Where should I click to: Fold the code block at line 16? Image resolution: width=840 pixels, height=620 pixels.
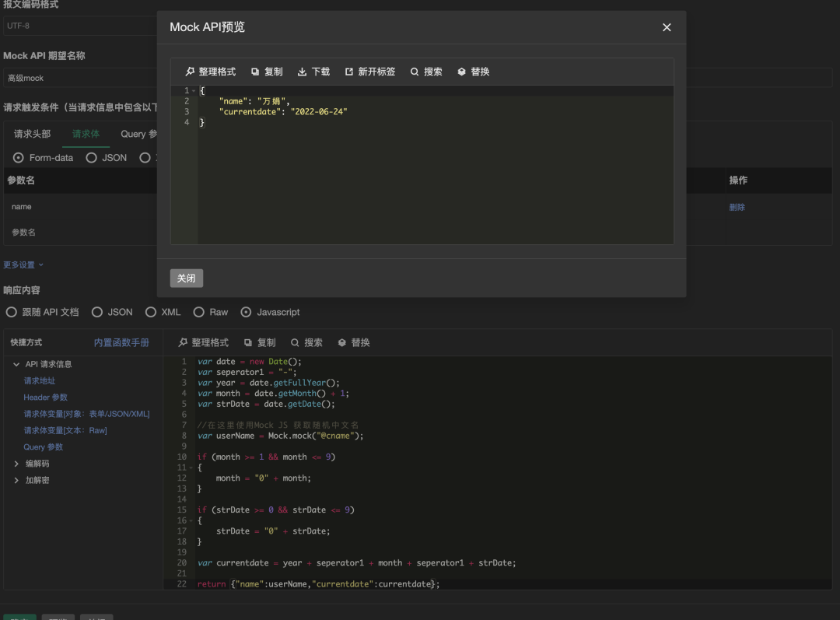(x=191, y=521)
